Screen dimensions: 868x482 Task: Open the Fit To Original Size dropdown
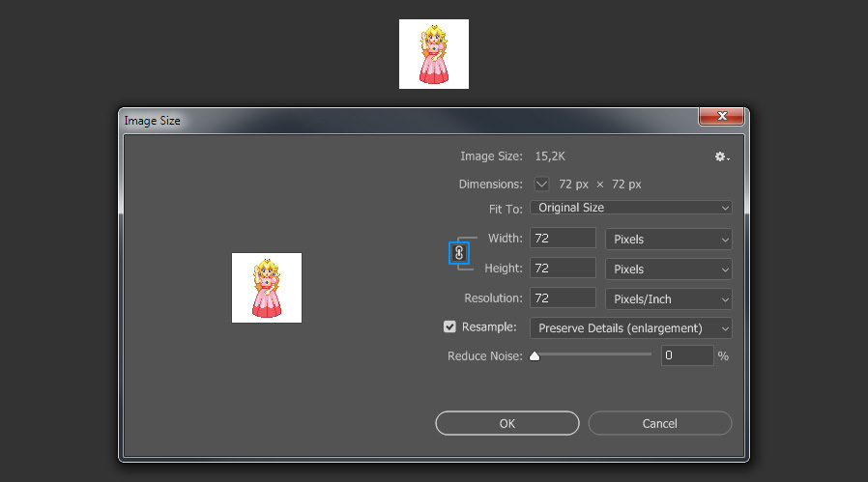click(631, 208)
